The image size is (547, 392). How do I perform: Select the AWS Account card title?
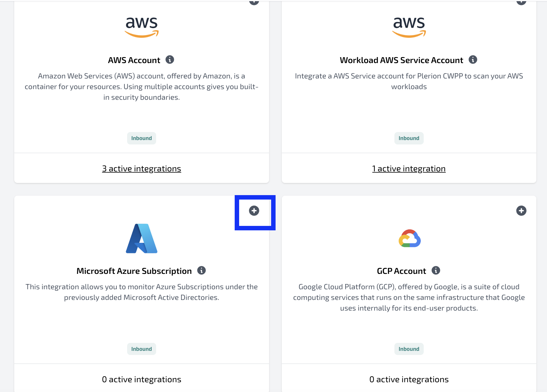click(134, 60)
